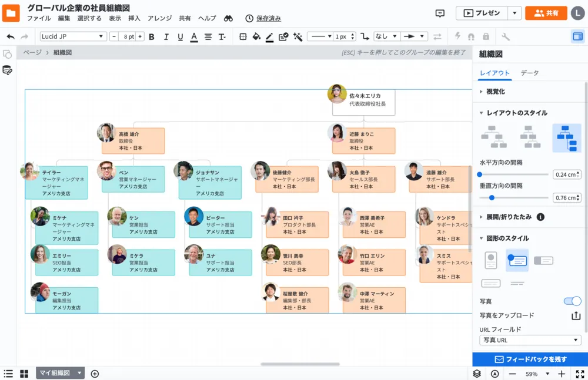Viewport: 588px width, 380px height.
Task: Click the フィードバックを残す button
Action: coord(530,359)
